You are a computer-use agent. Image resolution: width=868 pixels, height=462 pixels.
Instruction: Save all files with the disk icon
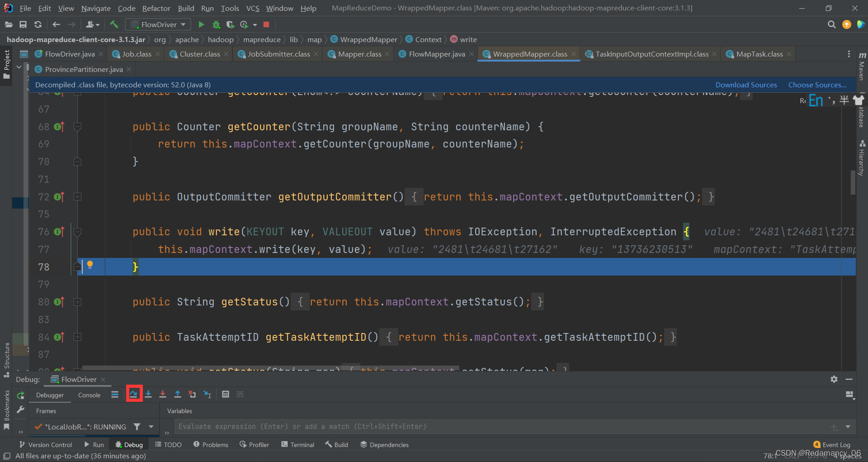(23, 24)
